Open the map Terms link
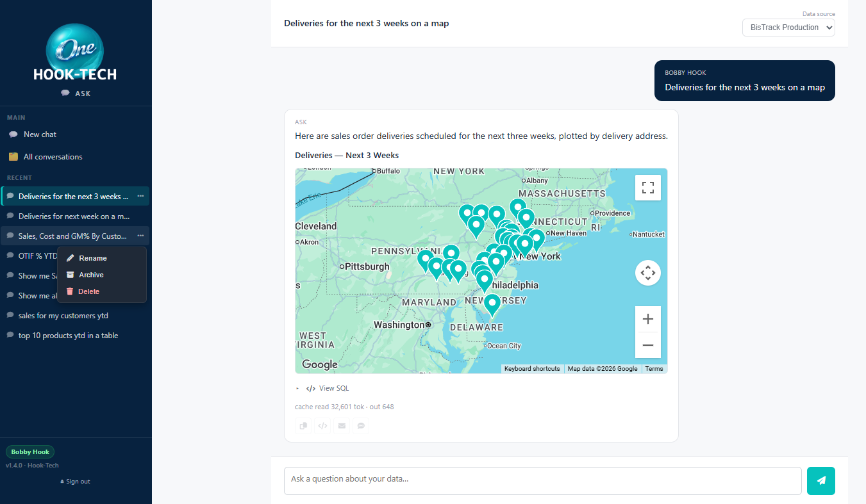This screenshot has height=504, width=866. tap(654, 369)
